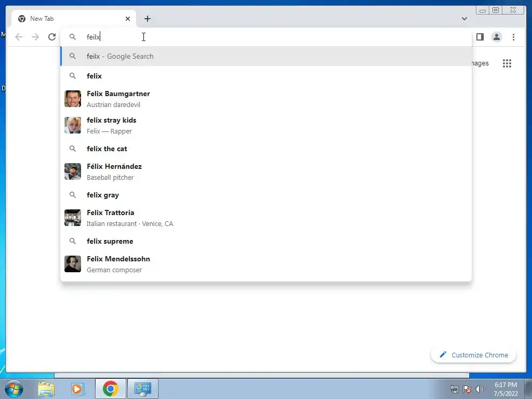This screenshot has width=532, height=399.
Task: Open Windows Explorer from the taskbar
Action: 46,389
